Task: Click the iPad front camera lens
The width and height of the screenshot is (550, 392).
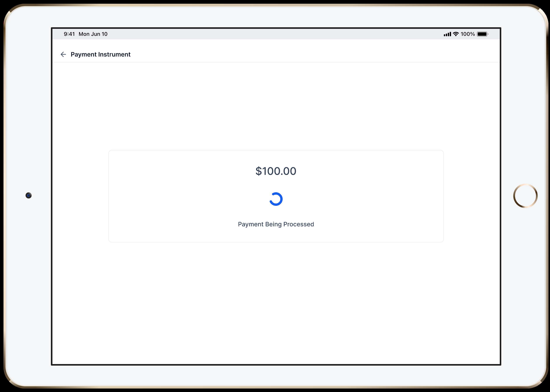Action: pyautogui.click(x=28, y=195)
